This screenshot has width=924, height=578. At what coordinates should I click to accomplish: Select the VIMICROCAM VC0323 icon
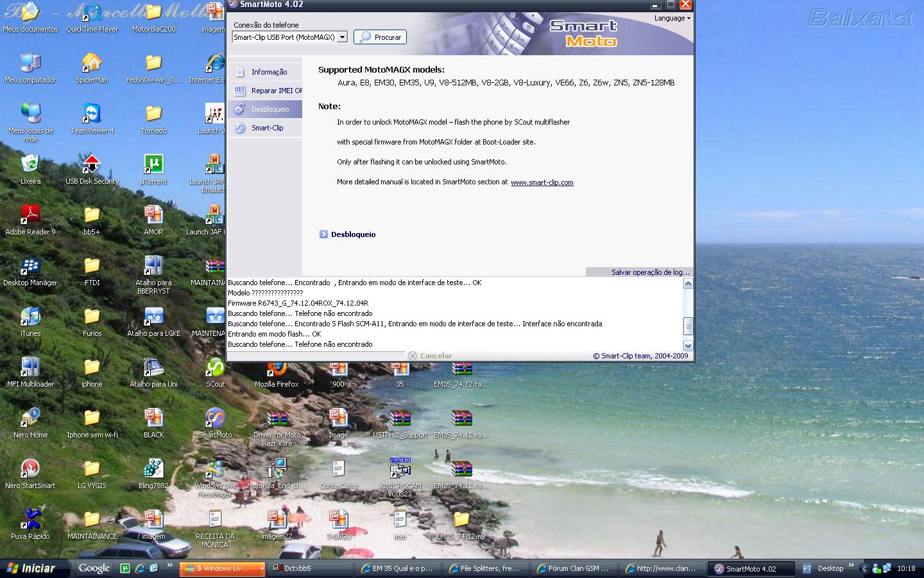(400, 478)
